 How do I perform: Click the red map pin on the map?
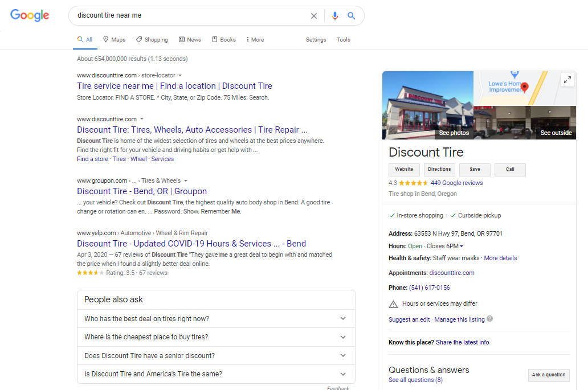pos(525,87)
